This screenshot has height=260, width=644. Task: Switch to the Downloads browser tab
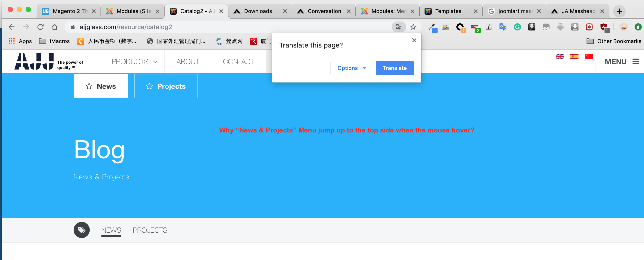(x=258, y=11)
